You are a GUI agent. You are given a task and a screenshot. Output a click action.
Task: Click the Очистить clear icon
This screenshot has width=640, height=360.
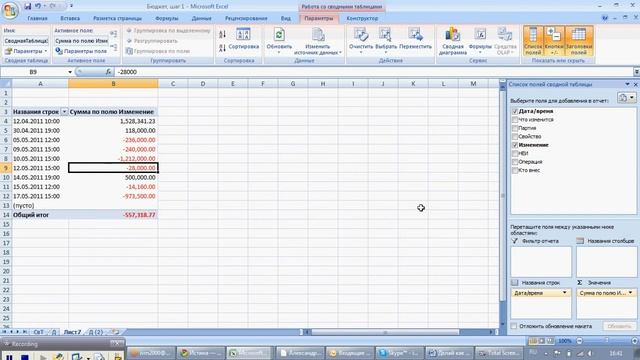361,34
